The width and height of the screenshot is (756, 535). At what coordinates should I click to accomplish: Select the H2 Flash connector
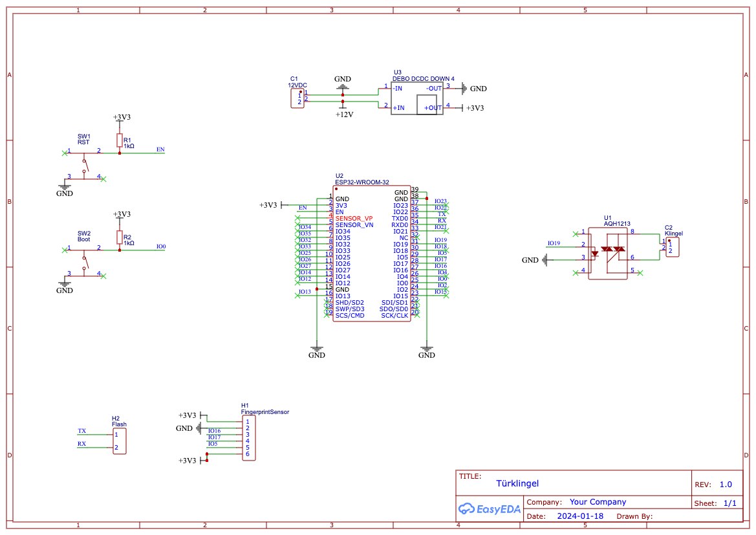[120, 441]
